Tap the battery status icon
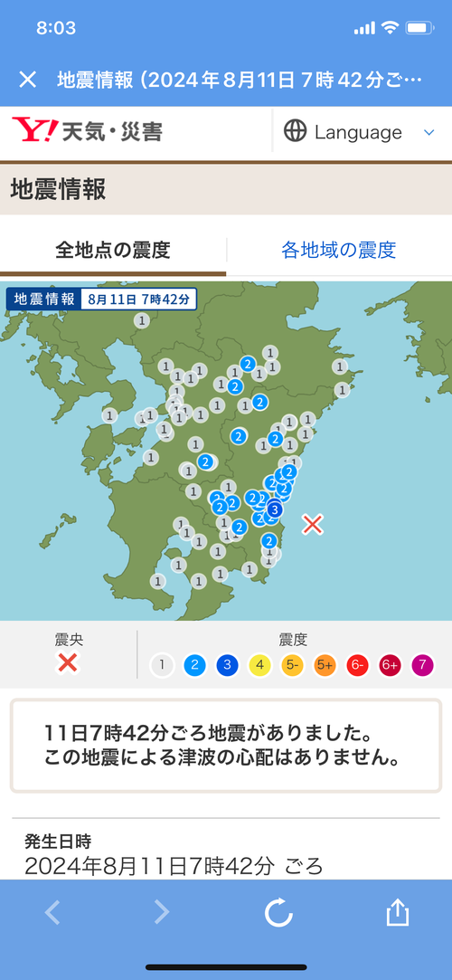This screenshot has width=452, height=980. coord(419,28)
